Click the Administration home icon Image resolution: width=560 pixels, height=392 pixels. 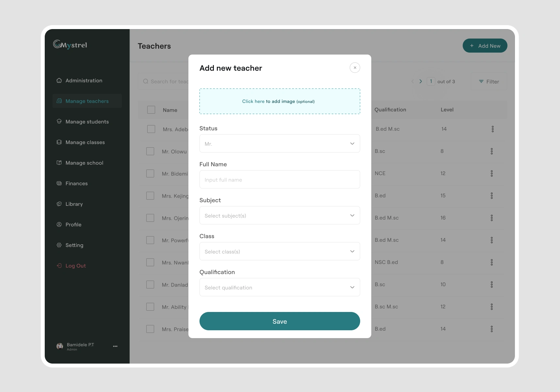[59, 80]
